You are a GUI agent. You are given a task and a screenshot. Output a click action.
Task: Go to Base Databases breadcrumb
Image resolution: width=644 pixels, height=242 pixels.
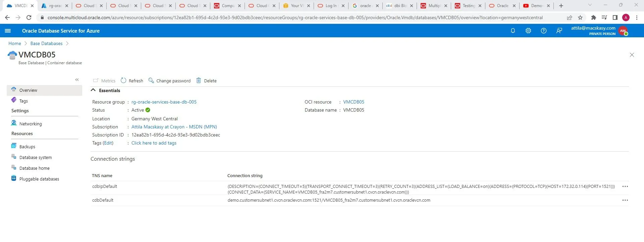pyautogui.click(x=46, y=43)
